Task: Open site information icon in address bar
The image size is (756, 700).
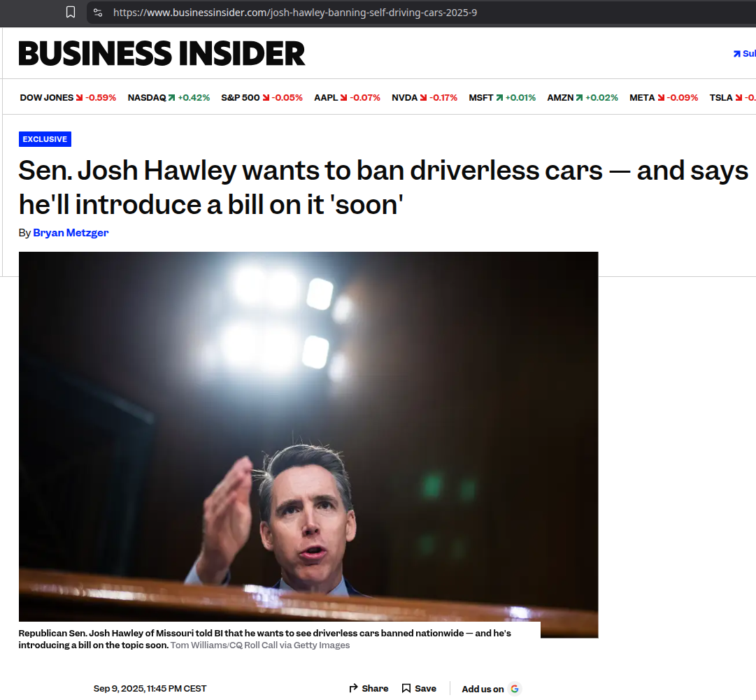Action: 98,13
